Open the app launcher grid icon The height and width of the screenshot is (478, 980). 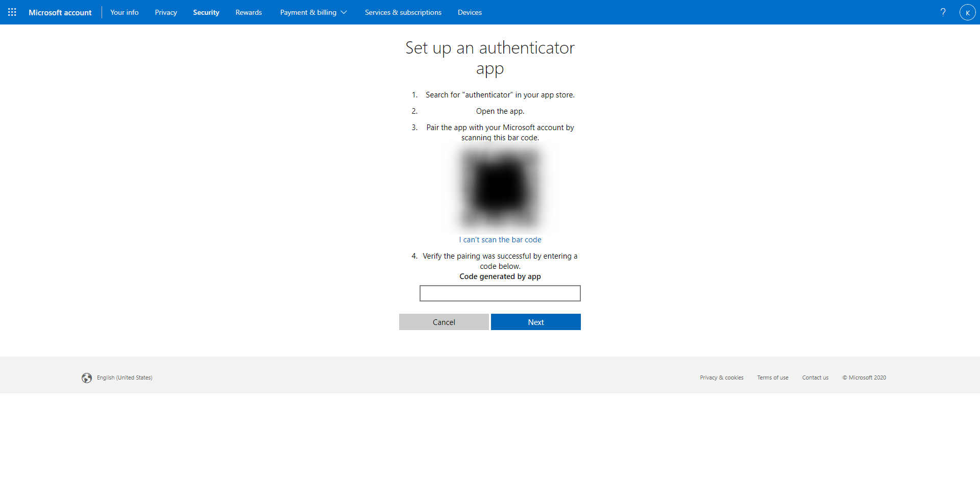point(12,12)
